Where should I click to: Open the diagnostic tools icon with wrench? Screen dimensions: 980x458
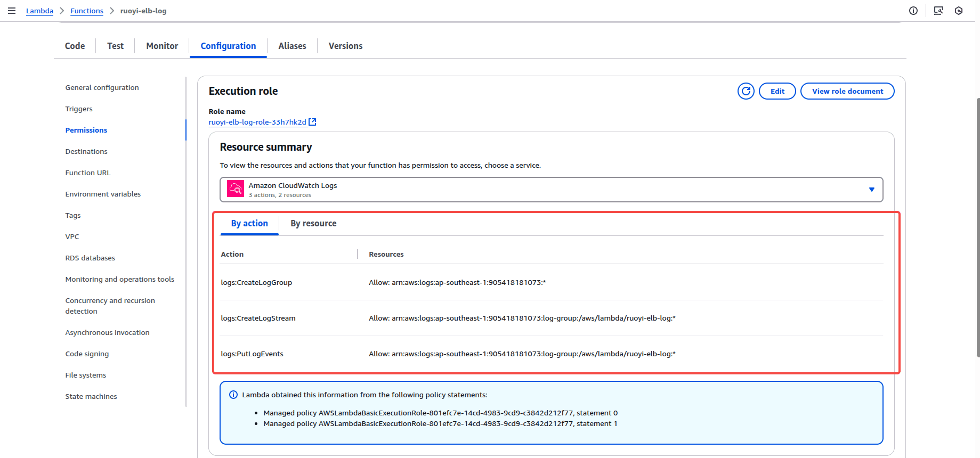(x=938, y=11)
